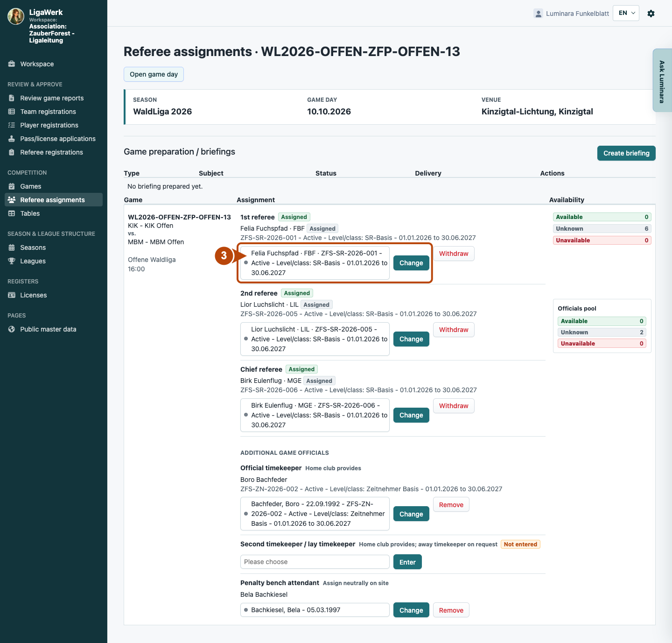Open the Penalty bench attendant Bachkiesel selector
Viewport: 672px width, 643px height.
point(315,610)
